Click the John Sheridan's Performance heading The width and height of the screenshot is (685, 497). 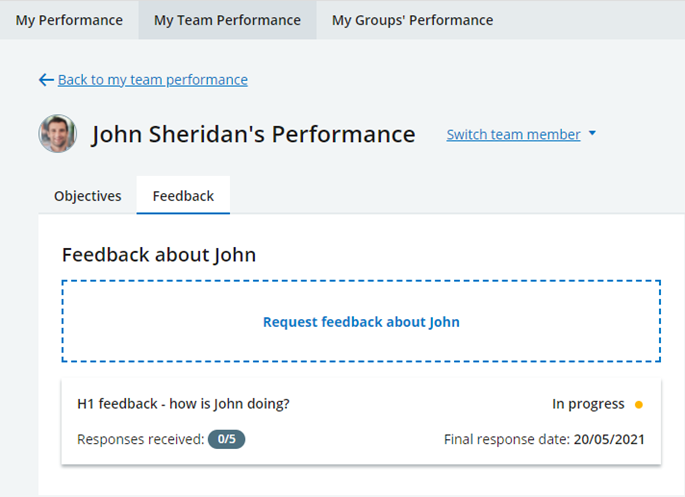[x=253, y=134]
